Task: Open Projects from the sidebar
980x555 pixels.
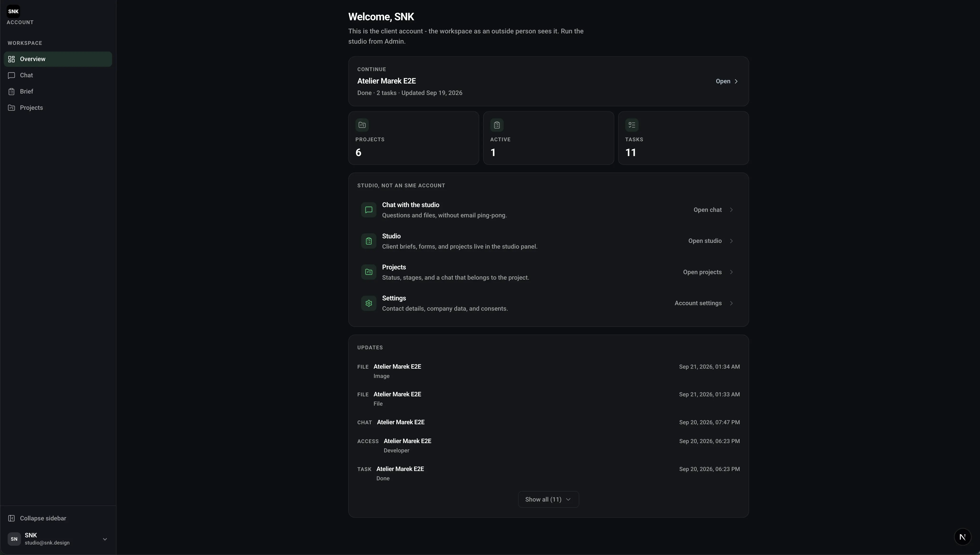Action: point(58,108)
